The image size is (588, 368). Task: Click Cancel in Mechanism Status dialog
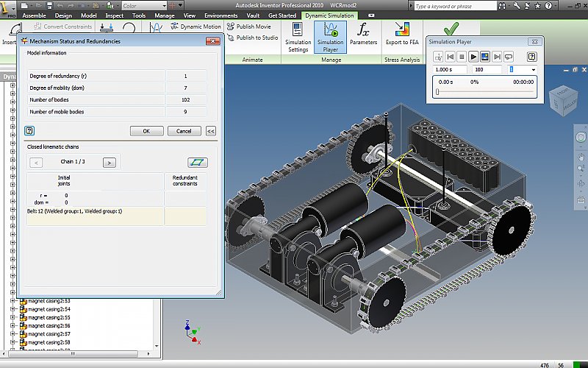pos(184,131)
